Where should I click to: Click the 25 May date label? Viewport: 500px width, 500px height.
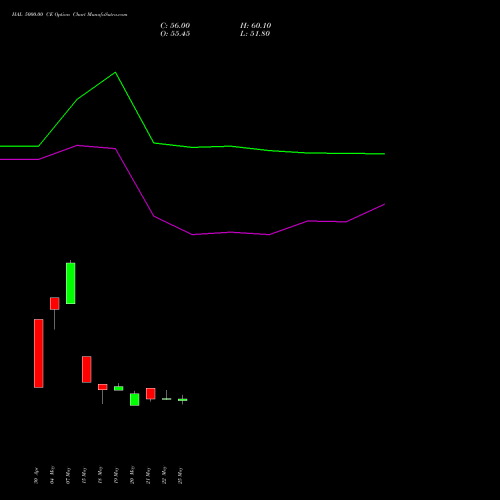pos(180,475)
